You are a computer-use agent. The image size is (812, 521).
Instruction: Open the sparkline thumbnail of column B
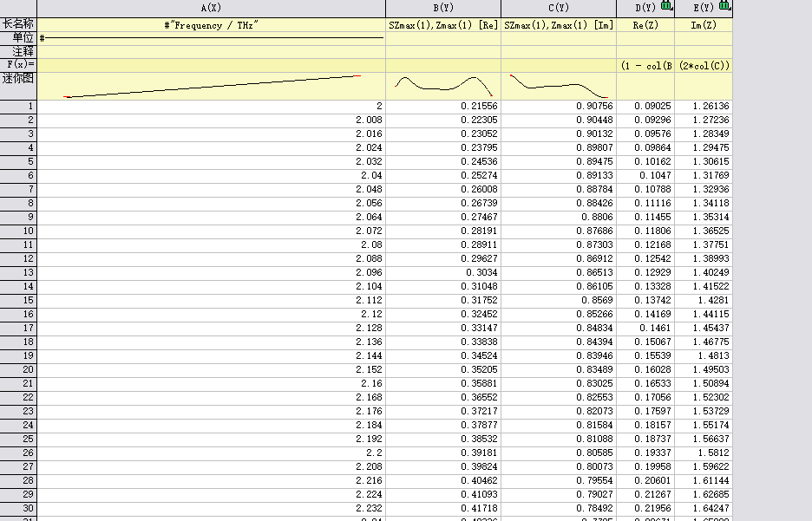point(443,86)
